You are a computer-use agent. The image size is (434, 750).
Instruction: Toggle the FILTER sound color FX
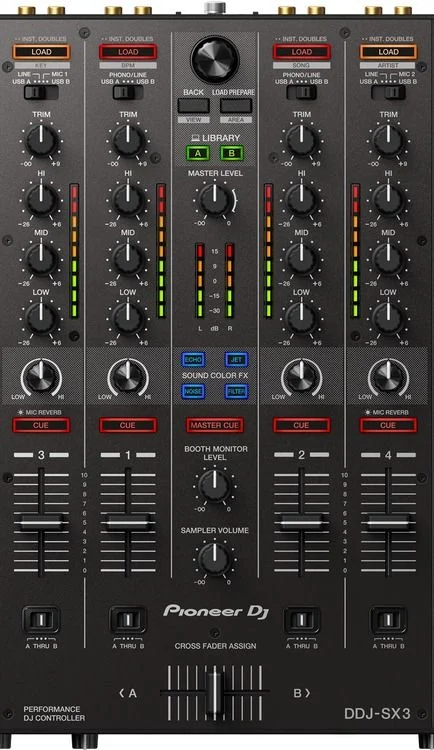click(236, 391)
